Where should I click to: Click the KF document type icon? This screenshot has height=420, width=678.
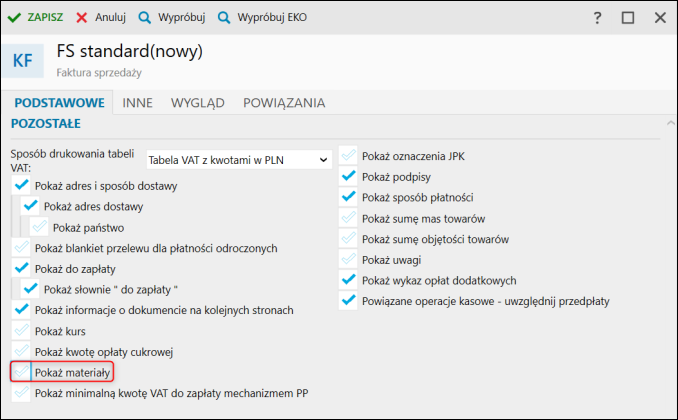point(22,61)
